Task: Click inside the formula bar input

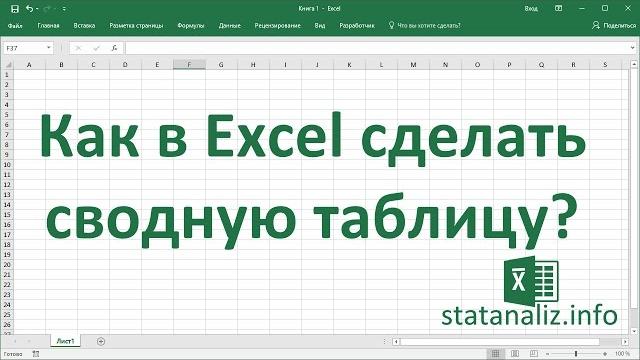Action: (x=377, y=48)
